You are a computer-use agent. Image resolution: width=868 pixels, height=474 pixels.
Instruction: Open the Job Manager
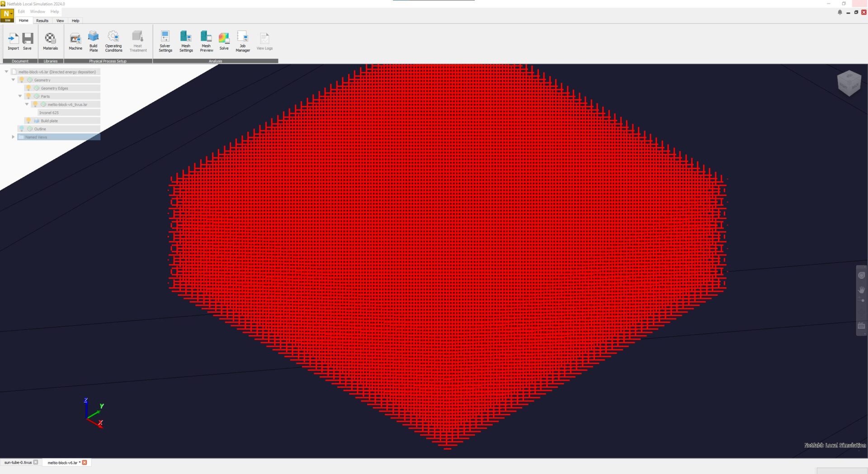point(243,40)
